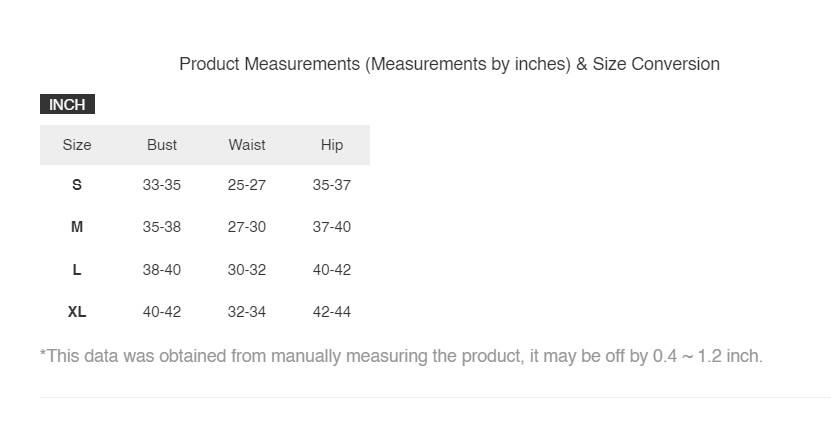This screenshot has height=448, width=831.
Task: Click waist measurement 27-30 for size M
Action: (x=247, y=227)
